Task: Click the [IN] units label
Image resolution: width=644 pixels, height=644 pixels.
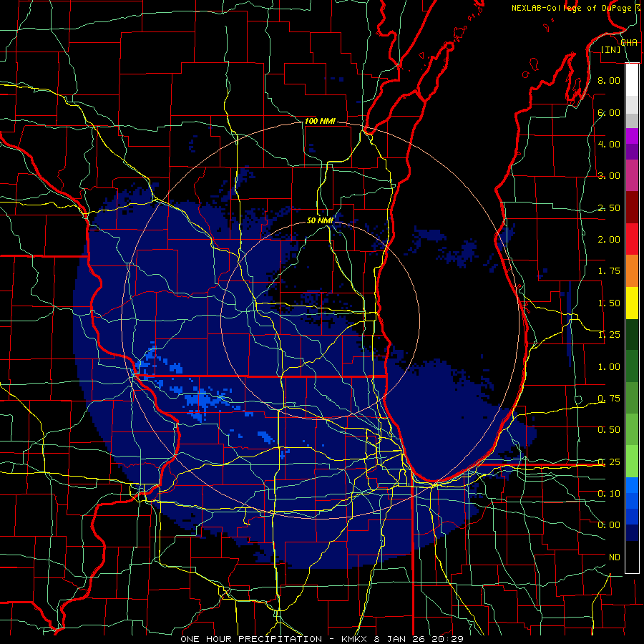Action: pyautogui.click(x=611, y=49)
